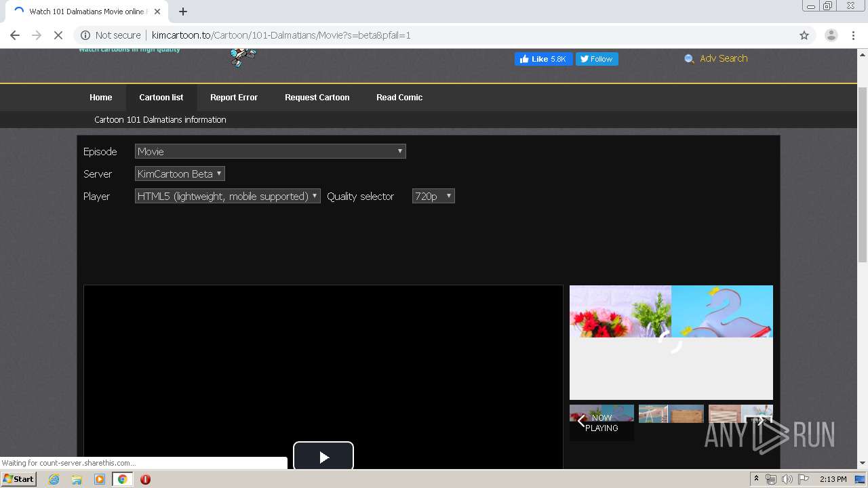
Task: Open Chrome's three-dot menu
Action: (x=853, y=35)
